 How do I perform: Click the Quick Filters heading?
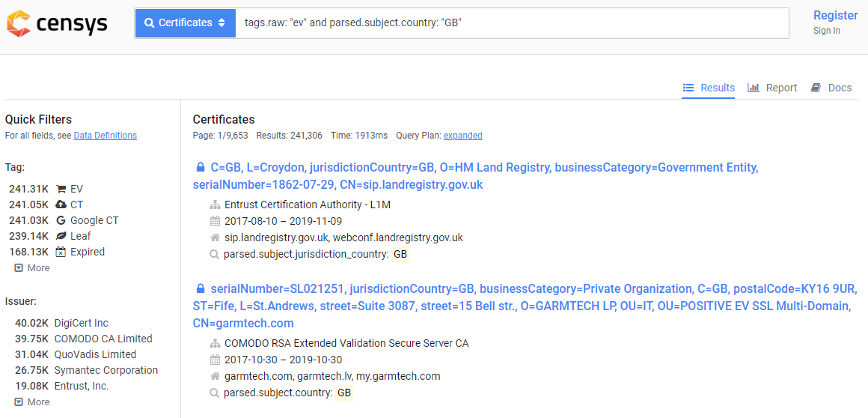pyautogui.click(x=38, y=119)
